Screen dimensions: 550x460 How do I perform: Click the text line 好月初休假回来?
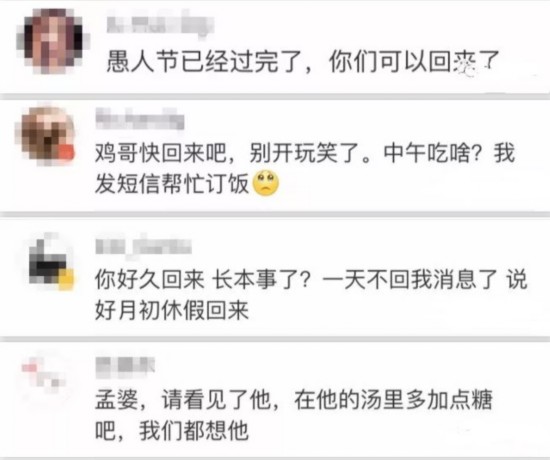pos(172,310)
